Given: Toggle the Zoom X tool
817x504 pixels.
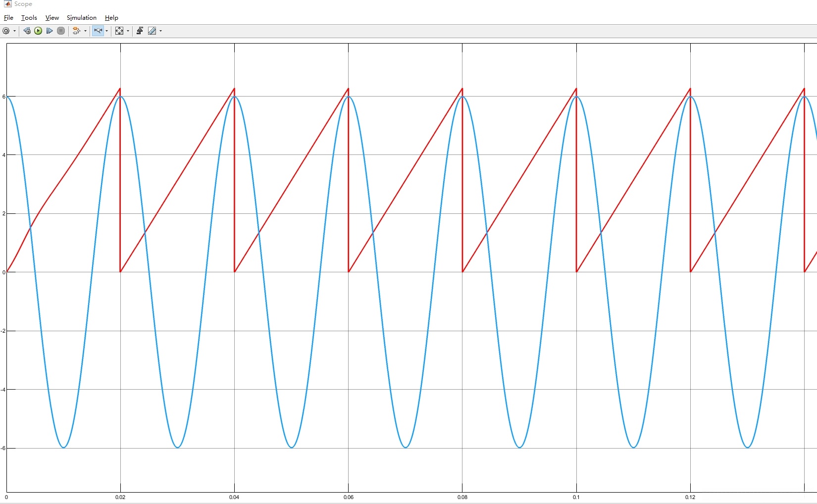Looking at the screenshot, I should point(98,31).
